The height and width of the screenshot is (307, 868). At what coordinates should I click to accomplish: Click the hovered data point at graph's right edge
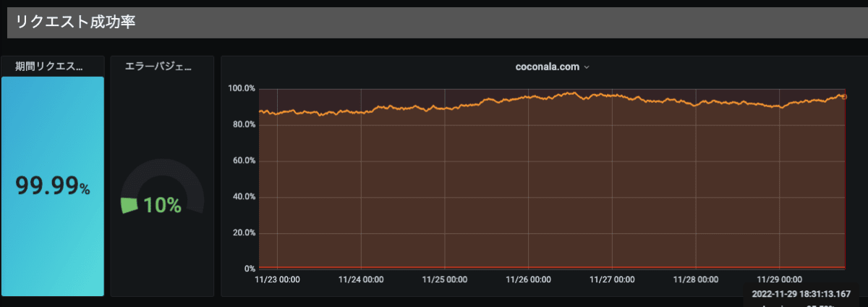(x=845, y=96)
